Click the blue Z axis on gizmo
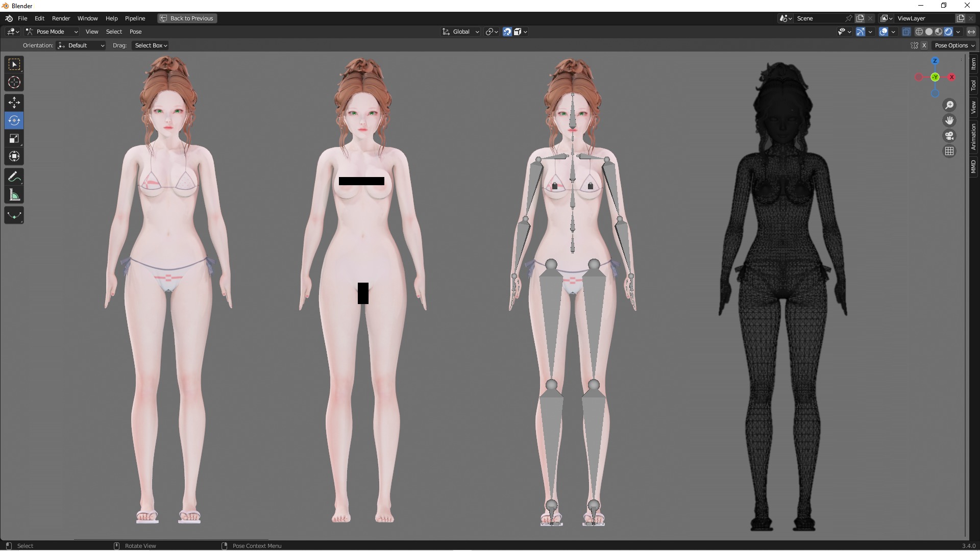The height and width of the screenshot is (551, 980). click(x=935, y=61)
